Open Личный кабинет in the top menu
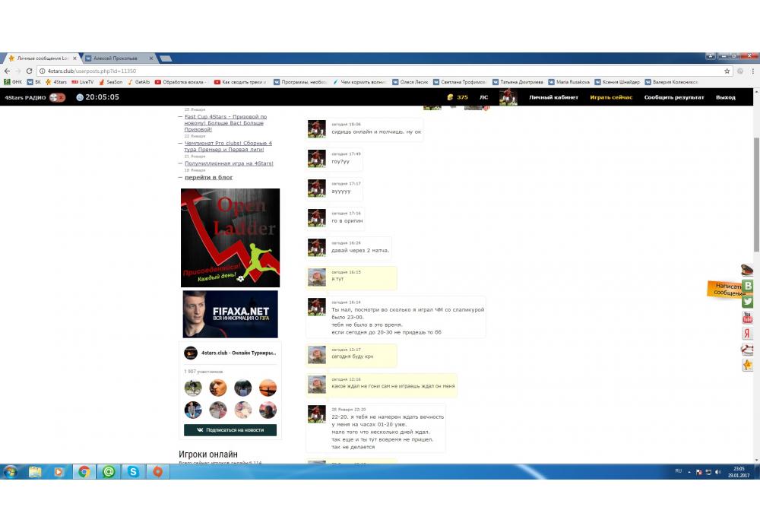Screen dimensions: 760x532 [553, 97]
